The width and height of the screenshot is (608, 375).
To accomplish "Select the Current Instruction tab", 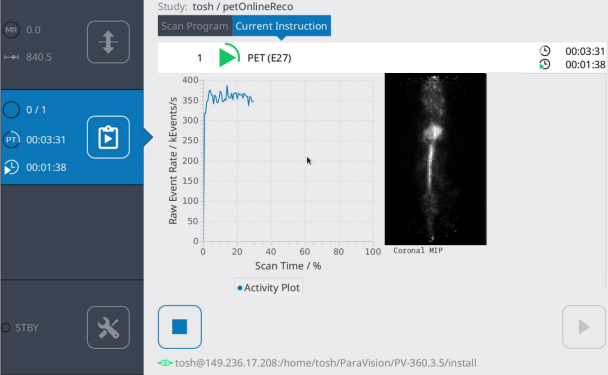I will (x=281, y=26).
